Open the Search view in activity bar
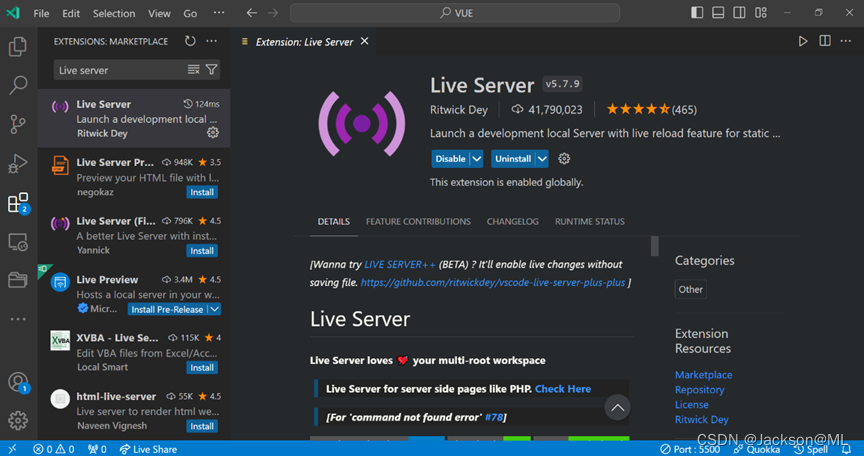 click(x=18, y=85)
